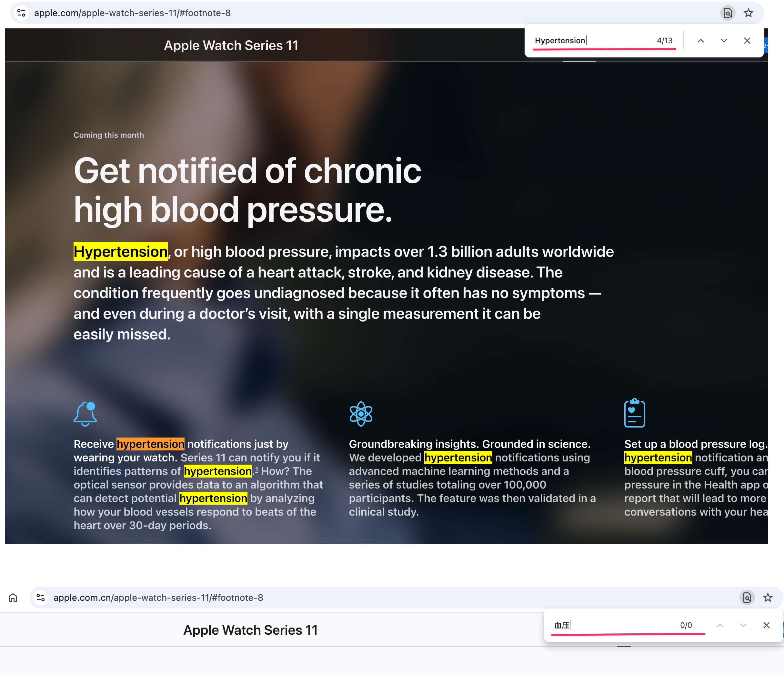The height and width of the screenshot is (675, 784).
Task: Jump to the next Hypertension match
Action: pos(724,41)
